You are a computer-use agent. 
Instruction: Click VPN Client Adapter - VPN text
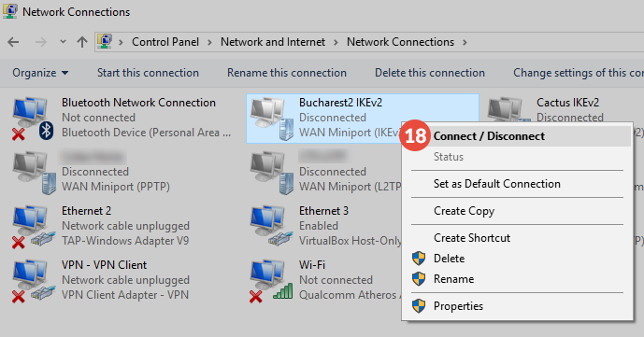click(x=125, y=295)
